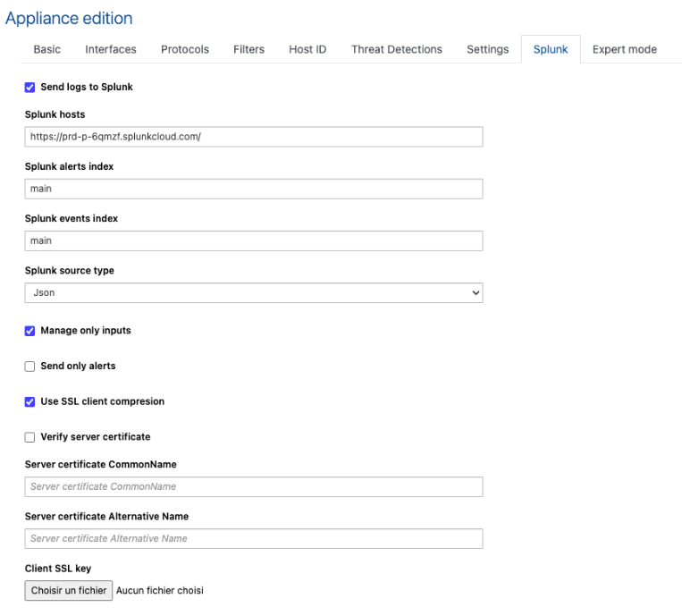Open the Host ID tab

coord(307,49)
